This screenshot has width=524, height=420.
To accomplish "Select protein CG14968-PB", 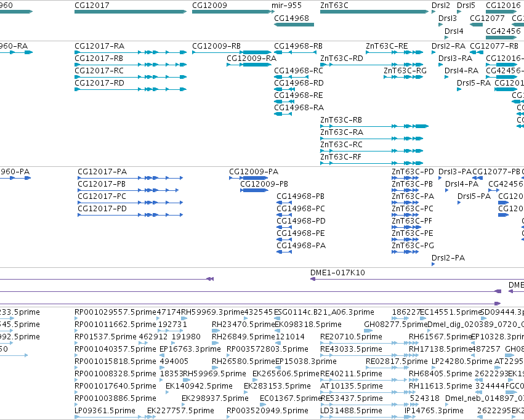I will pos(284,203).
